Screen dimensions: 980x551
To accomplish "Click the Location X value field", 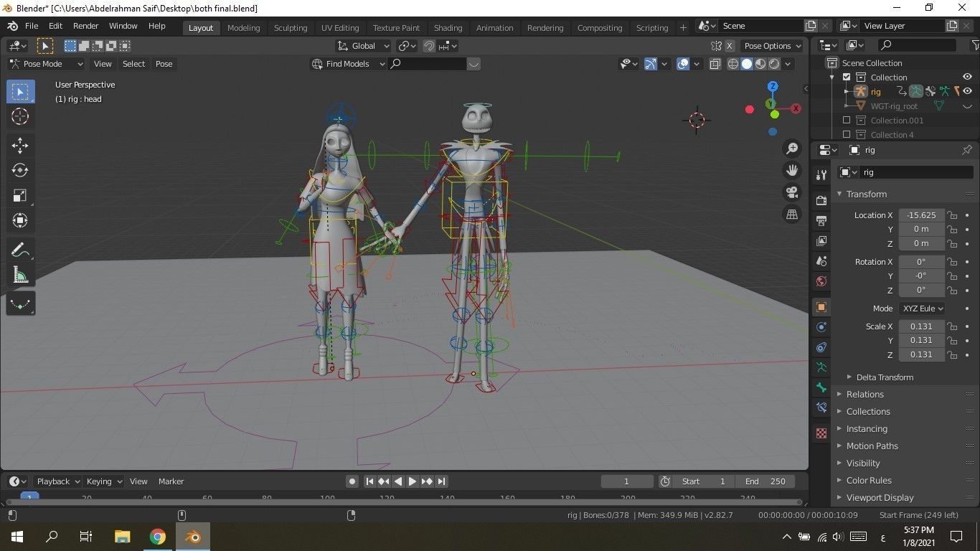I will click(921, 215).
